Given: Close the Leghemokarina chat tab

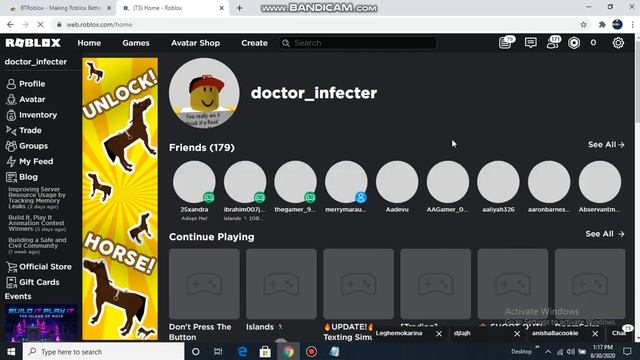Looking at the screenshot, I should click(x=439, y=334).
